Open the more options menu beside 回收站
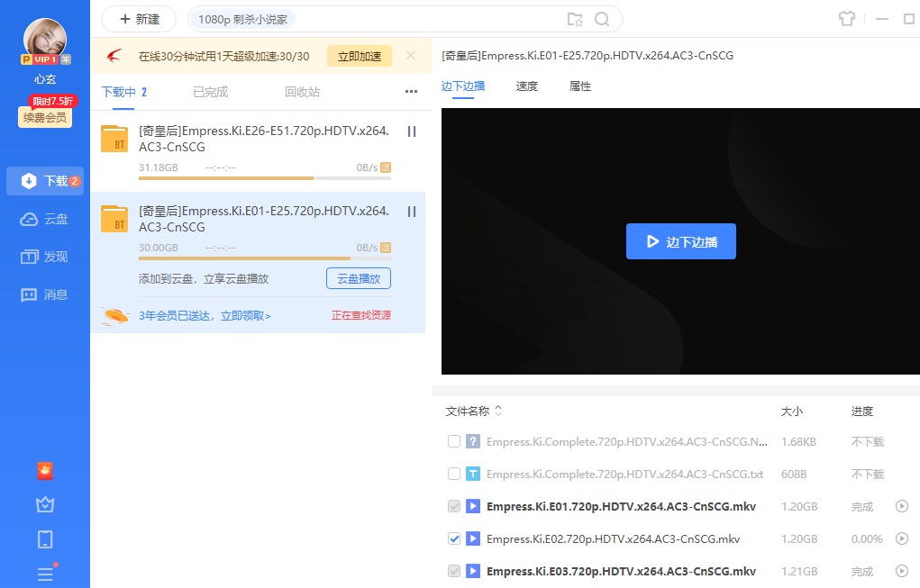The image size is (920, 588). pyautogui.click(x=412, y=91)
